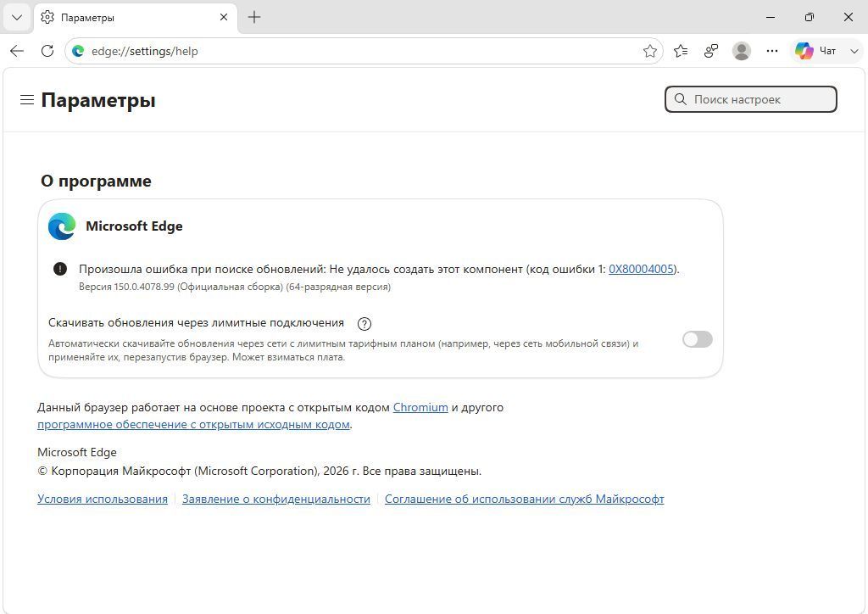Open the favorites list icon

[681, 51]
